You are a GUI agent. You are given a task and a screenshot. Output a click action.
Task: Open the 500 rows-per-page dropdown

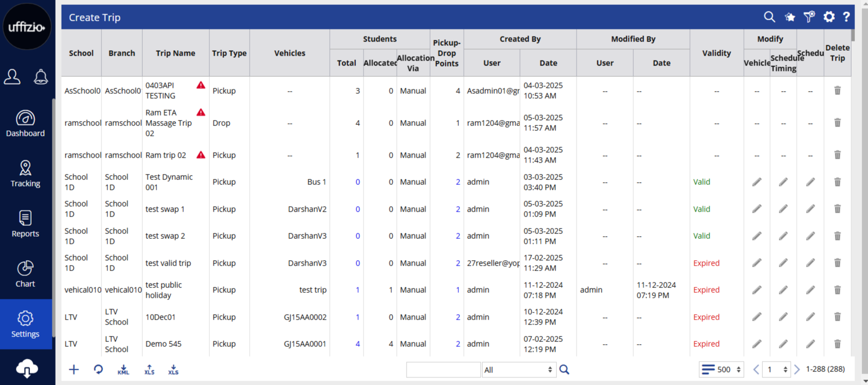(x=721, y=370)
